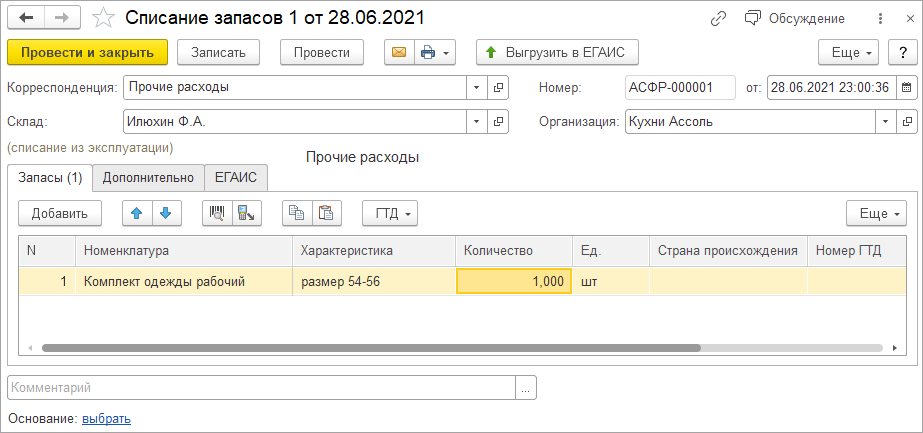Screen dimensions: 923x433
Task: Switch to the Дополнительно tab
Action: tap(148, 178)
